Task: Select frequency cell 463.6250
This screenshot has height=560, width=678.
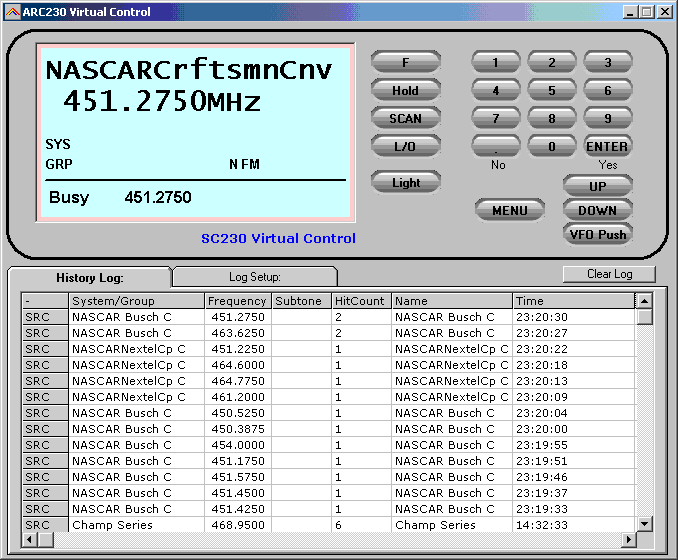Action: click(238, 333)
